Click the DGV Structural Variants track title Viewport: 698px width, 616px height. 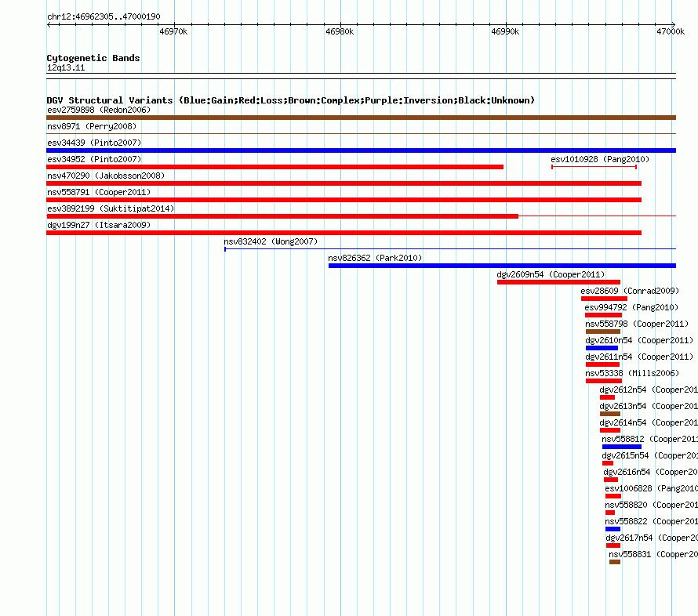click(290, 100)
